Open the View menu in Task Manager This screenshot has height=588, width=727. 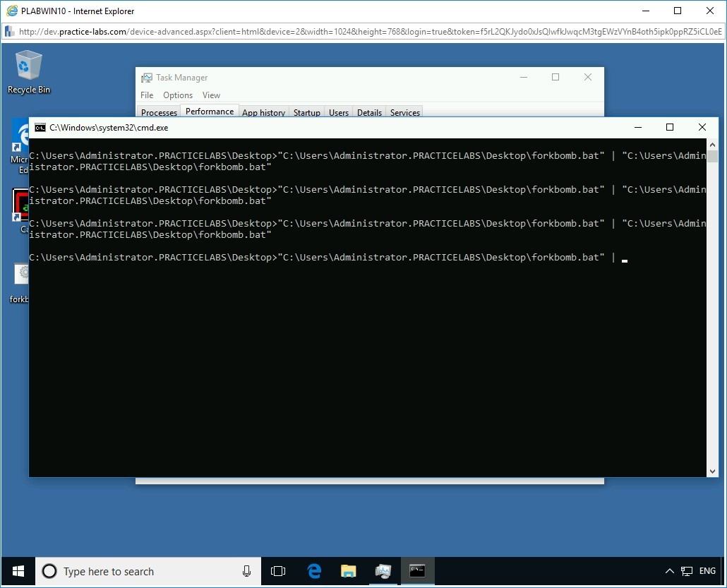tap(211, 95)
